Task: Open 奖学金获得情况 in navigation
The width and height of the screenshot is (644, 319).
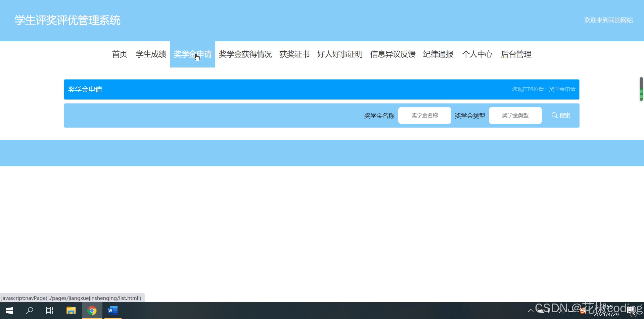Action: coord(245,54)
